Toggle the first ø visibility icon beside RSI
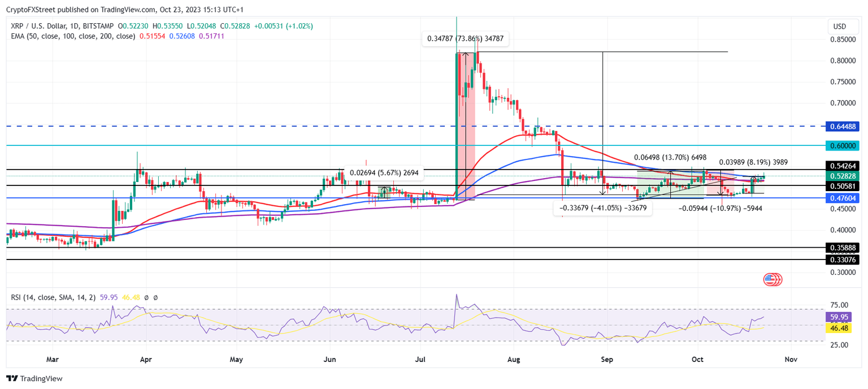The height and width of the screenshot is (389, 868). coord(146,297)
